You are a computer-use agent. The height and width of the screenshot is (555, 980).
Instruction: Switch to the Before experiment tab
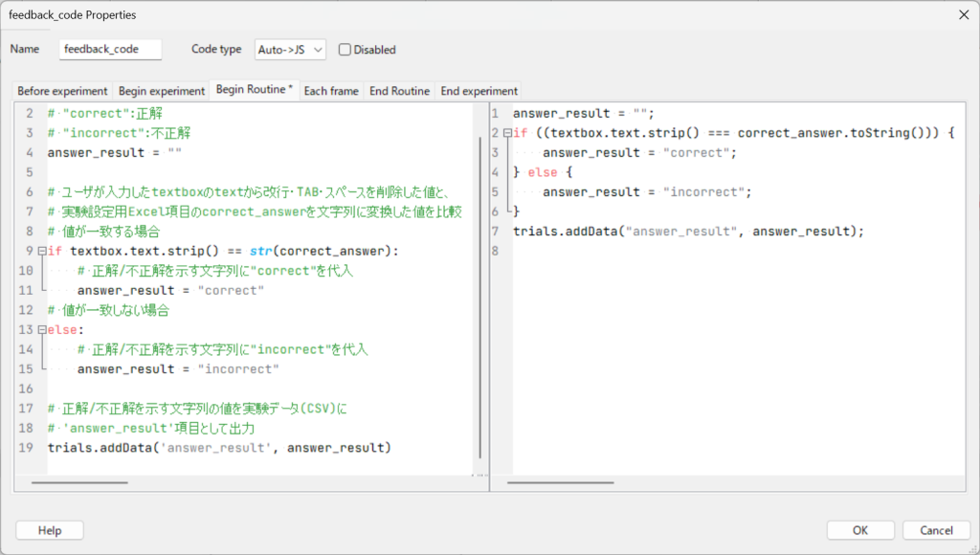[x=62, y=91]
